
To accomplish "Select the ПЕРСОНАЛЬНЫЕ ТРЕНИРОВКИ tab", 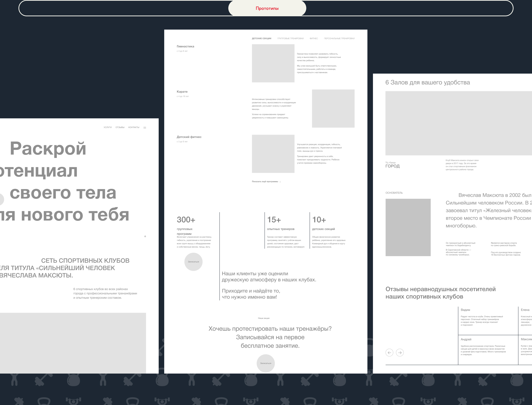I will click(x=339, y=39).
